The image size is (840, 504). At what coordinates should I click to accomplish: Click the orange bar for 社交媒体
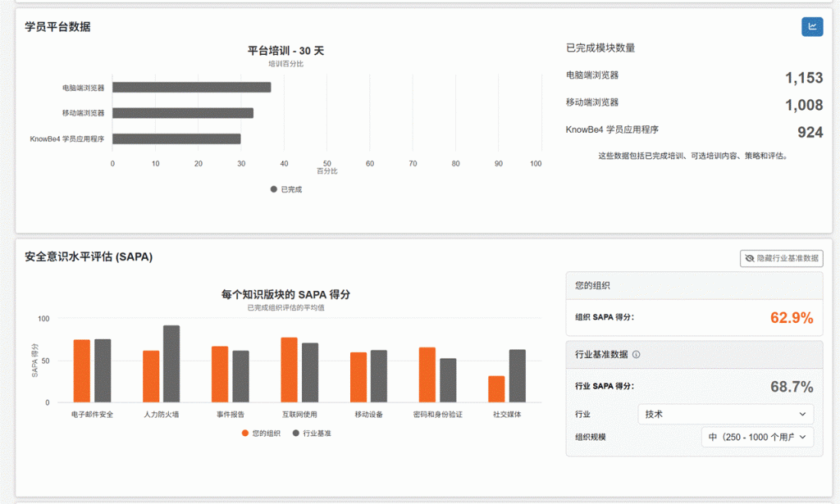point(496,389)
